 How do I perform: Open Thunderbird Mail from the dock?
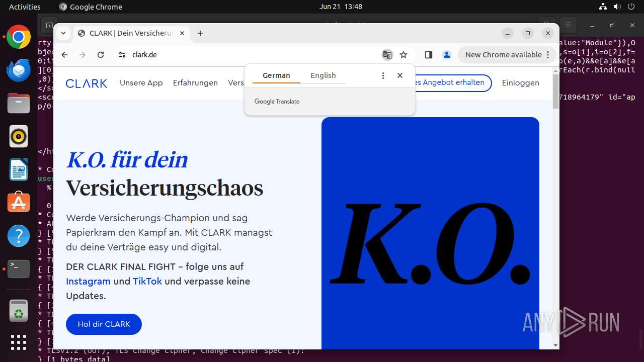tap(19, 70)
